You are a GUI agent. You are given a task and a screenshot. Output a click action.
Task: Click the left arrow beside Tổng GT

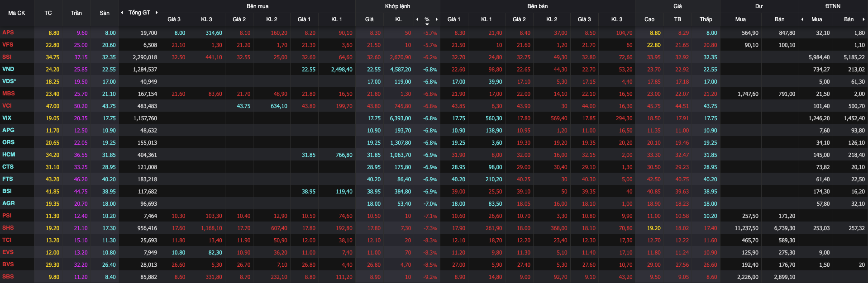point(122,13)
